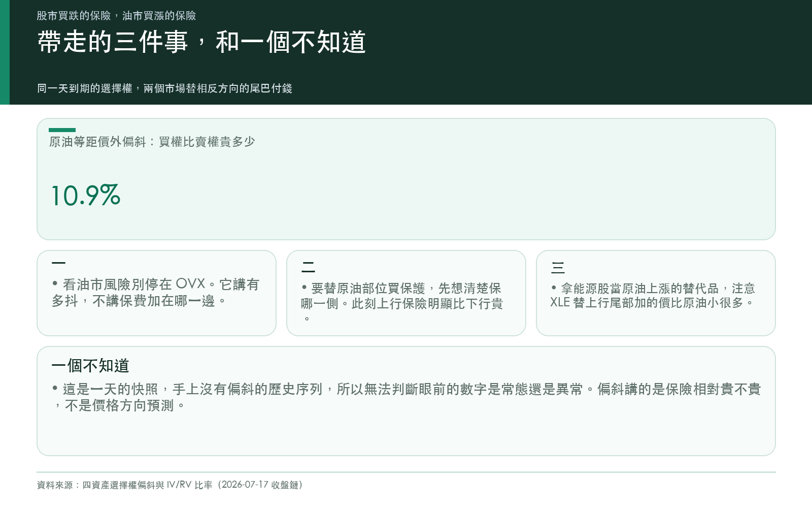
Task: Click the card heading 三
Action: 558,267
